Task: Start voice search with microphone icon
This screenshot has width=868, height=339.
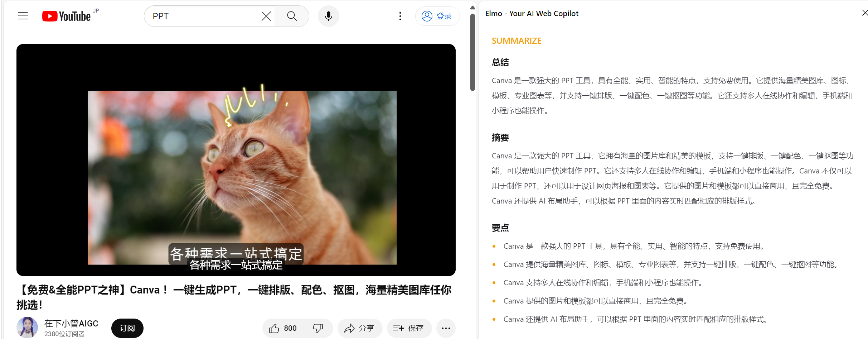Action: coord(328,16)
